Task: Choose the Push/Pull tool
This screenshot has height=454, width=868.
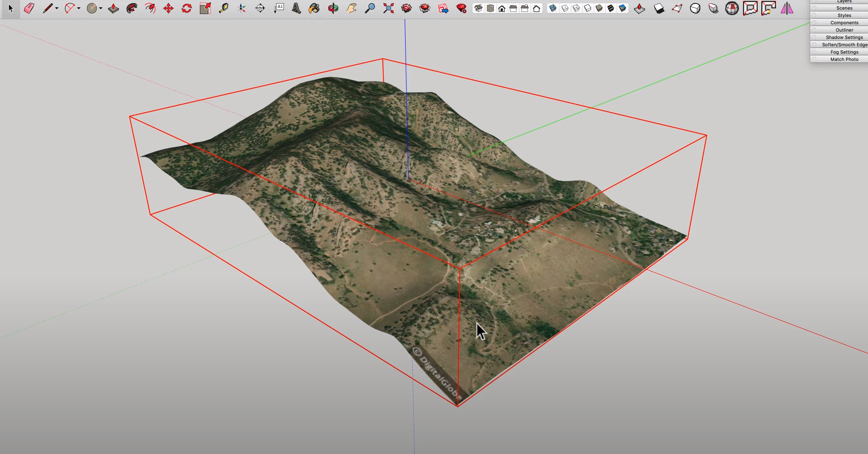Action: (114, 8)
